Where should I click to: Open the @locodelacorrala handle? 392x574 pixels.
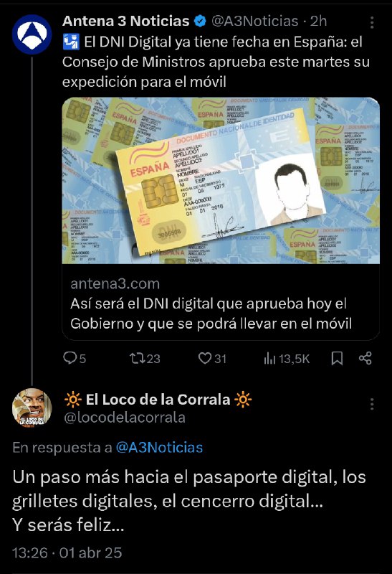125,418
